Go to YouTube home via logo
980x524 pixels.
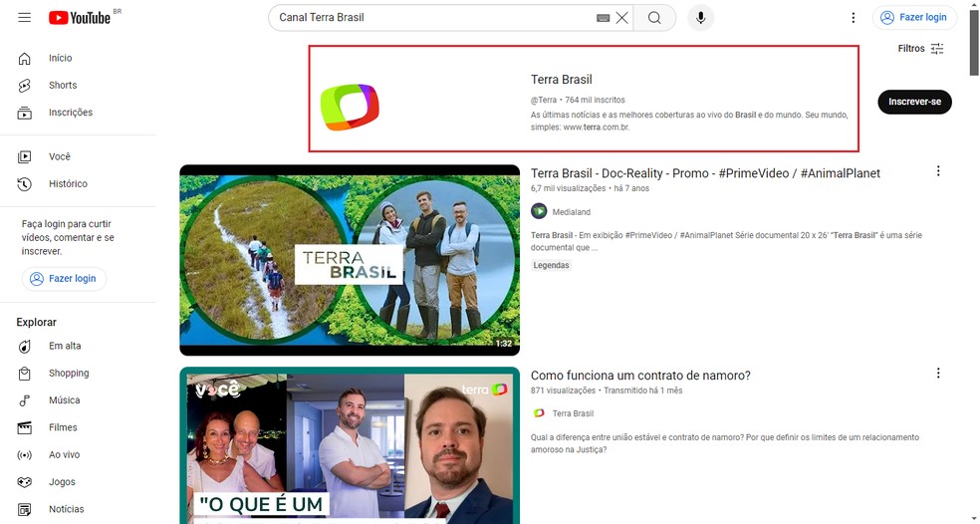80,18
